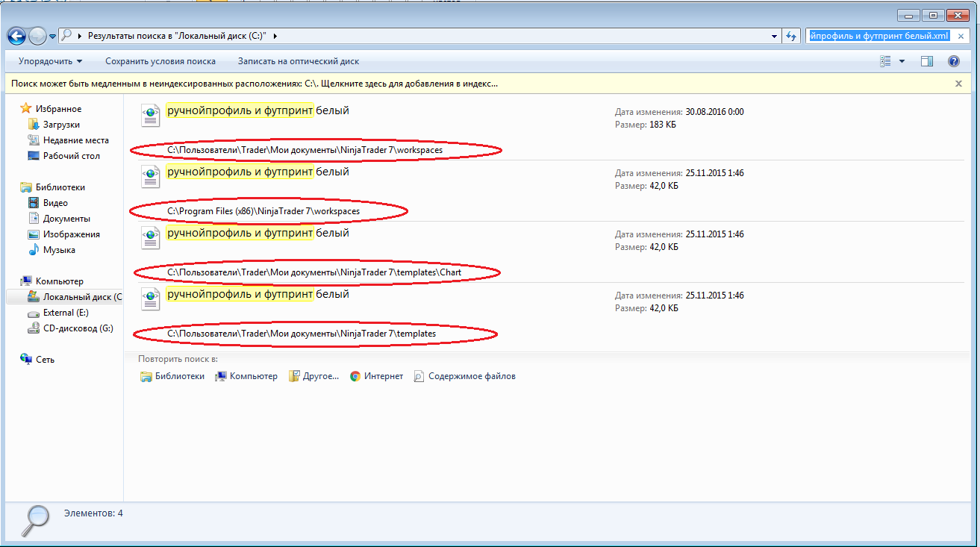
Task: Toggle the preview pane button
Action: pos(927,61)
